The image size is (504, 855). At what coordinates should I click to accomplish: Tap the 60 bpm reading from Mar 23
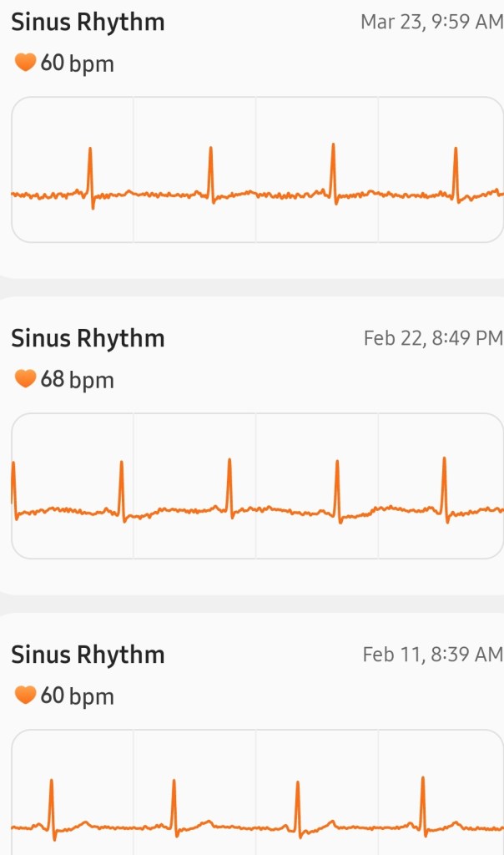coord(77,63)
